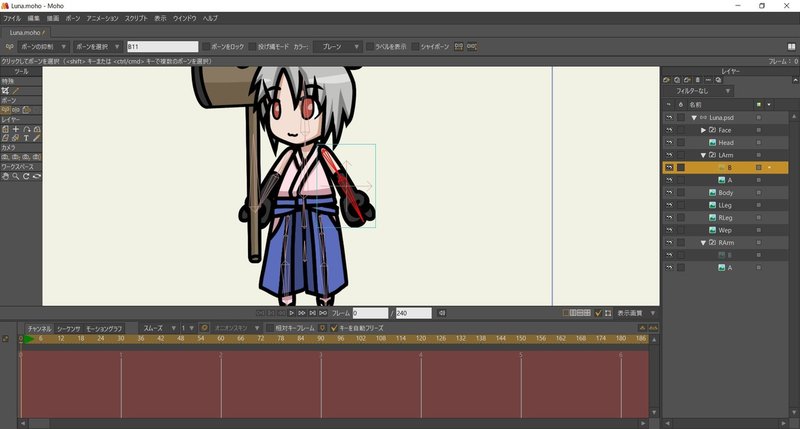Click the label color swatch in layers header
Screen dimensions: 800x429
[x=759, y=105]
